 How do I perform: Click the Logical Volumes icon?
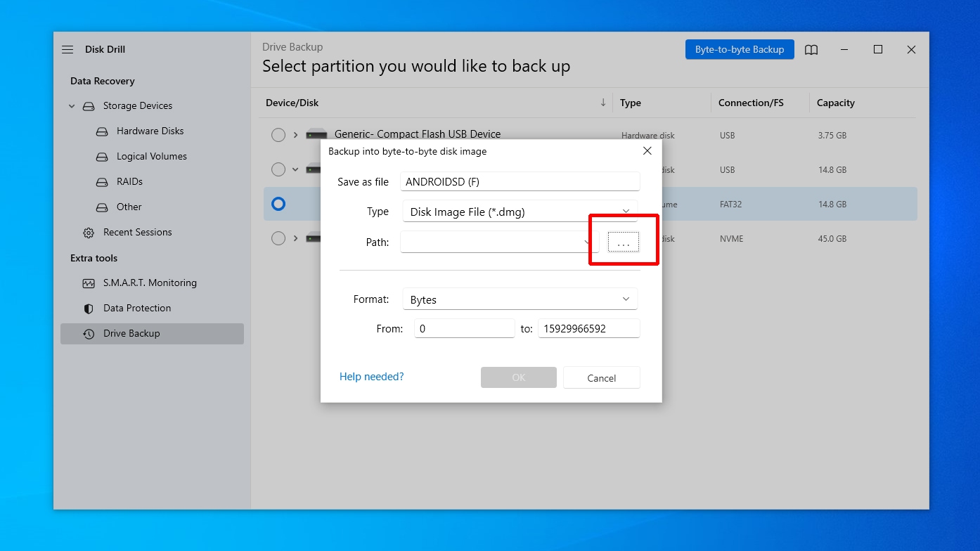(103, 157)
